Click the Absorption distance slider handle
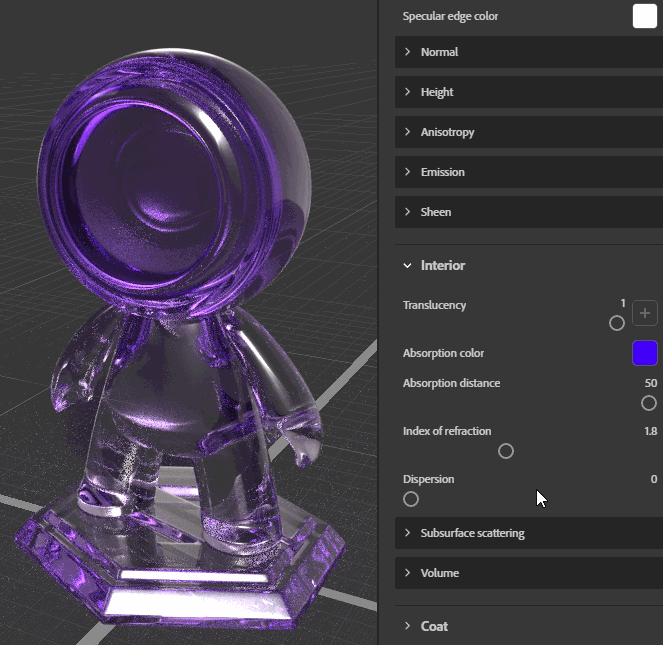 point(649,403)
